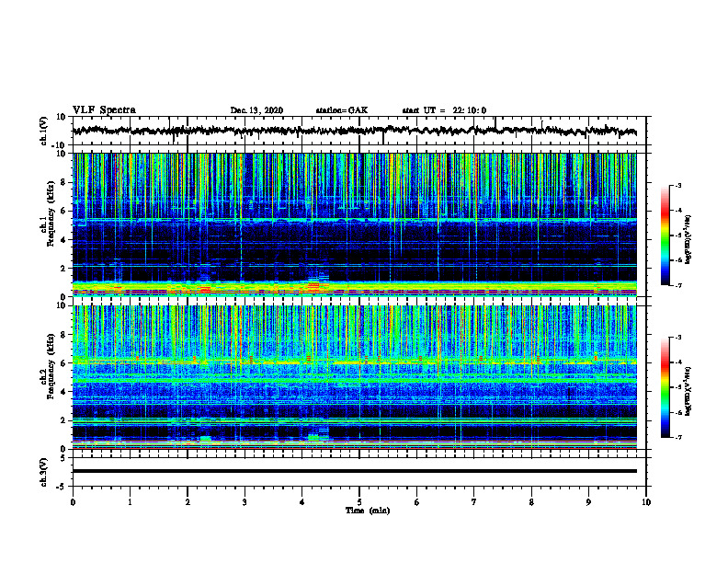Click the "-7" label on ch.2 colorbar
This screenshot has width=728, height=563.
click(x=678, y=437)
